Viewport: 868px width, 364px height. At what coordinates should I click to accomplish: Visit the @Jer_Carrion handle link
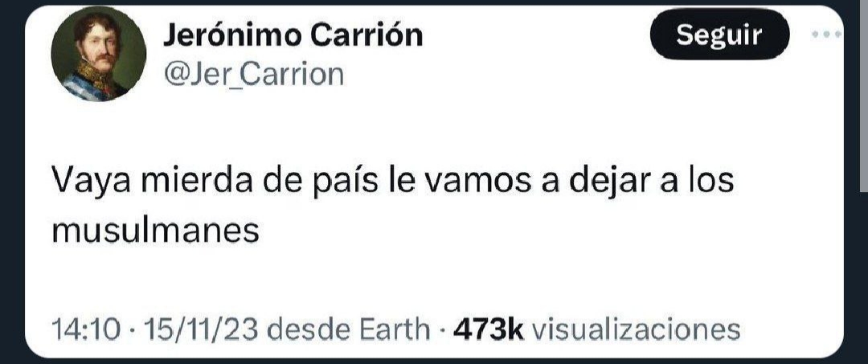pyautogui.click(x=253, y=74)
